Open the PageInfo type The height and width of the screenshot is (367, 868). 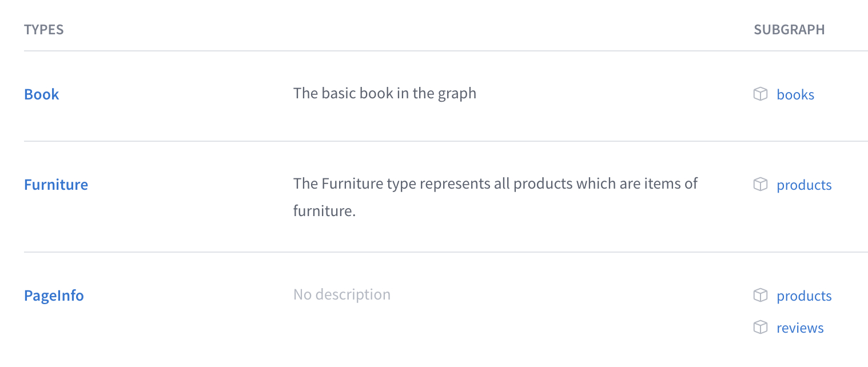pyautogui.click(x=54, y=296)
